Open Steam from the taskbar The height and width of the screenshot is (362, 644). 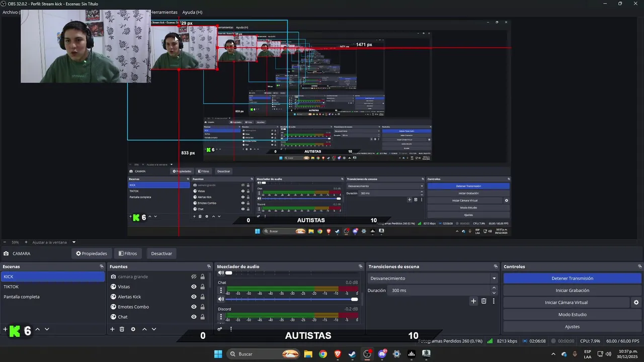352,354
